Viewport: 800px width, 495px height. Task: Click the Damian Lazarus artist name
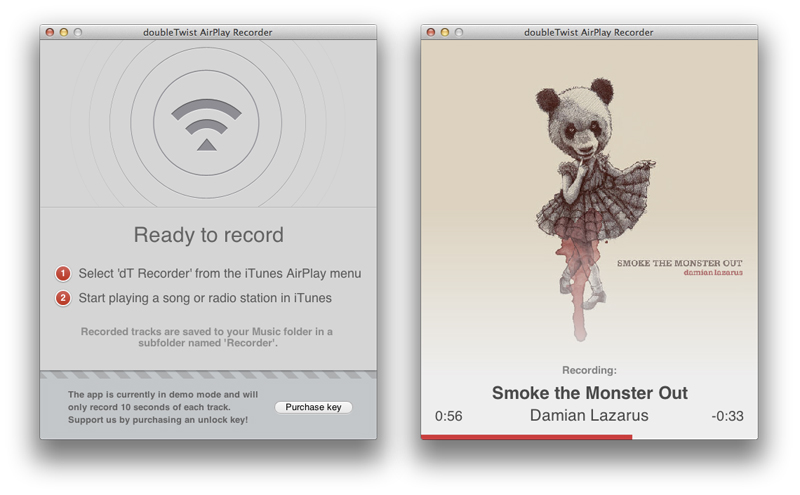589,415
